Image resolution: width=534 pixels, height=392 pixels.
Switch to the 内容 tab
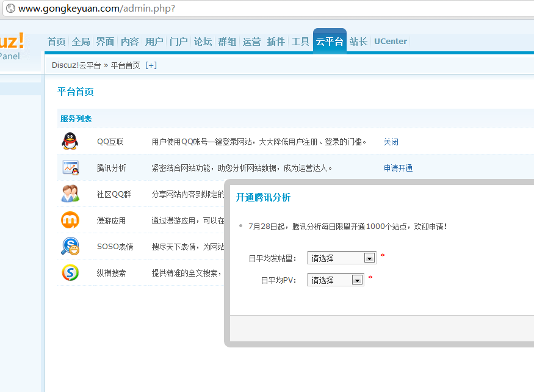130,42
